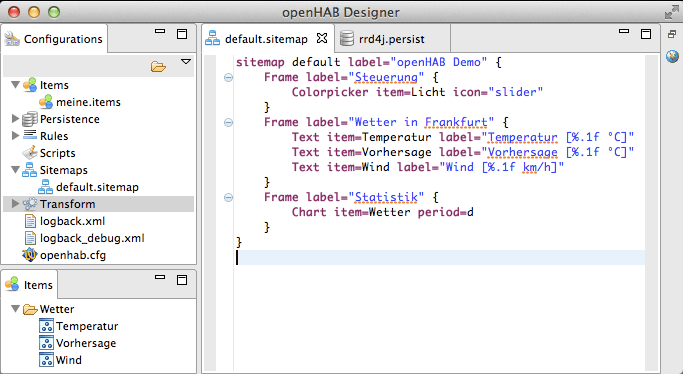Place cursor on the empty last editor line
Screen dimensions: 683x374
tap(440, 257)
